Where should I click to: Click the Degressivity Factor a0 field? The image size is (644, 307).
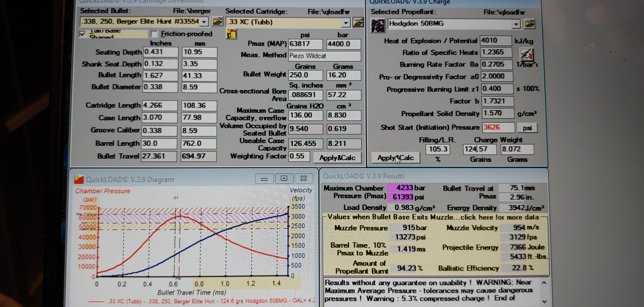[x=497, y=77]
